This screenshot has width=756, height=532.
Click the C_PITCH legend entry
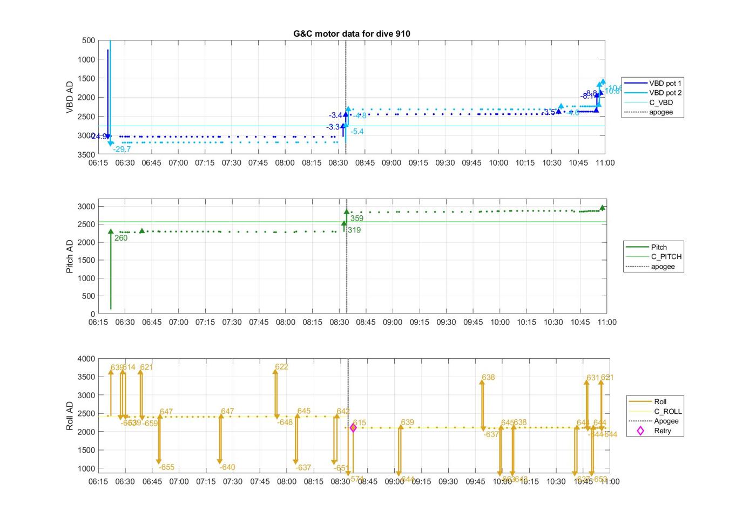click(653, 257)
